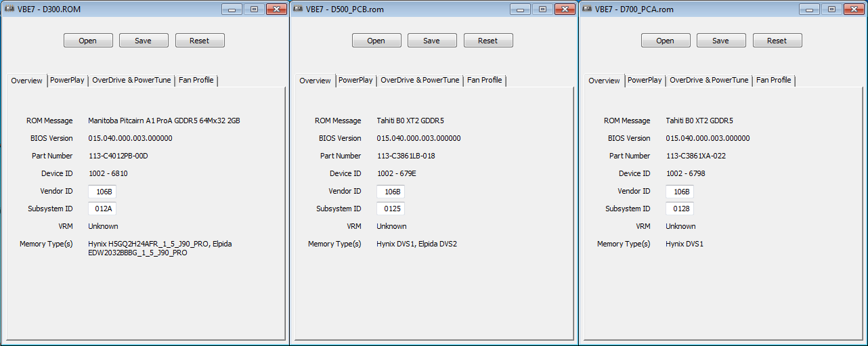Close the D700_PCA.rom window

(852, 9)
